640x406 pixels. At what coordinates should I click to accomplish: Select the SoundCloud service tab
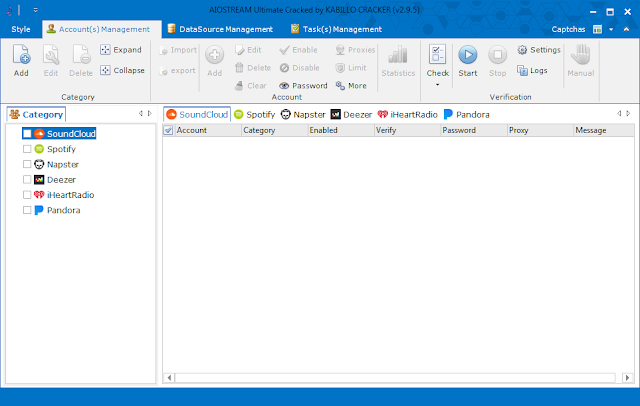pos(197,115)
